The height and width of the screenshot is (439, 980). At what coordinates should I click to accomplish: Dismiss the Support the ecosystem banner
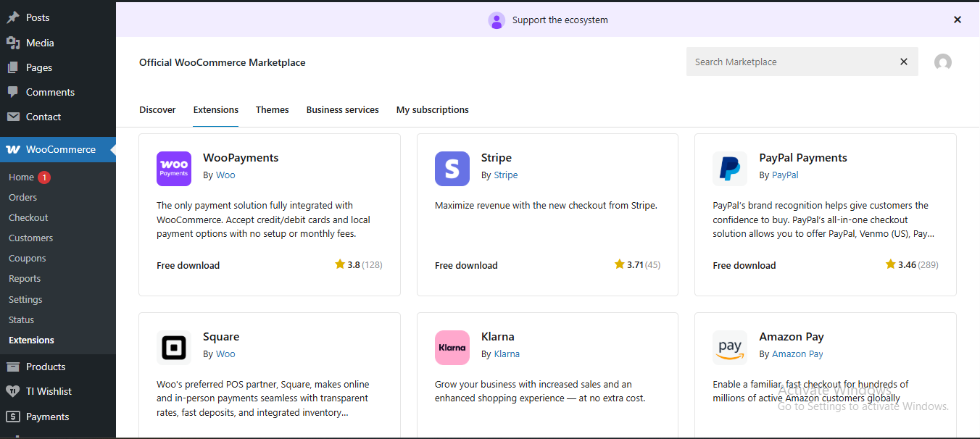tap(958, 20)
